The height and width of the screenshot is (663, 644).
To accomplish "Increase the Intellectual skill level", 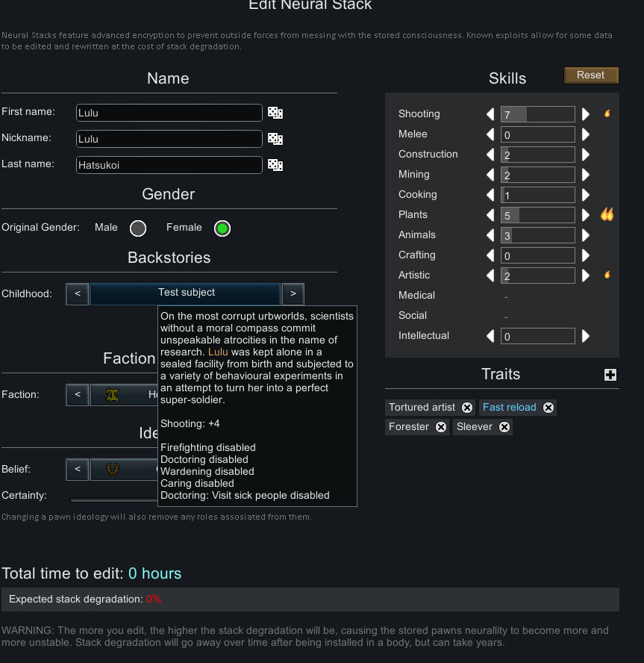I will pyautogui.click(x=586, y=336).
